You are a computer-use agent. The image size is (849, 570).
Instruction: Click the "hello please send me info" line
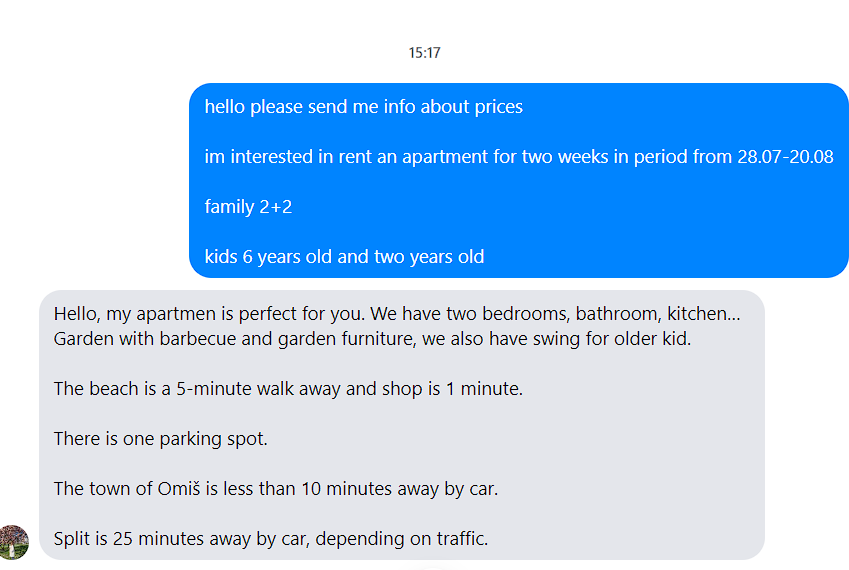click(x=363, y=107)
